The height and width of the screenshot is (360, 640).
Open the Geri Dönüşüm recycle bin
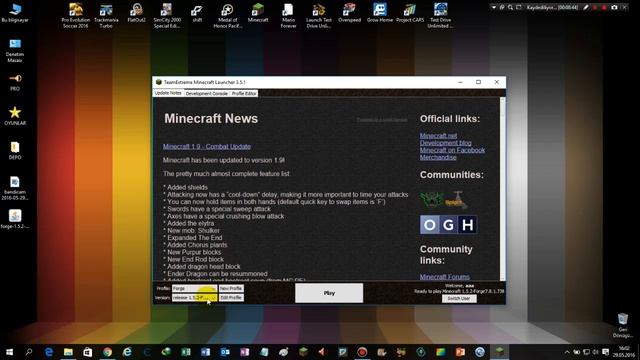tap(622, 325)
